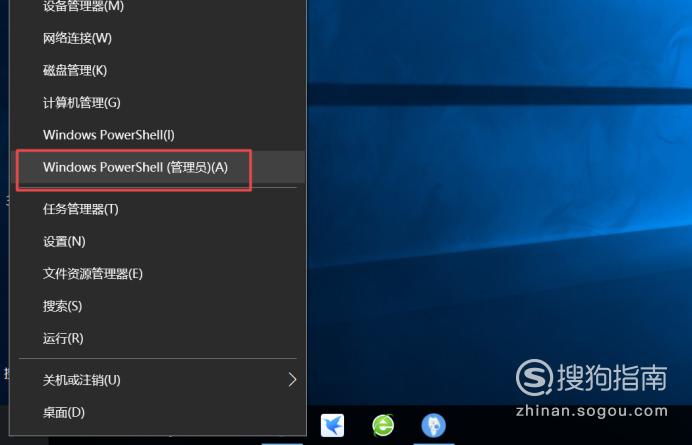692x445 pixels.
Task: Select 网络连接(W) menu entry
Action: pyautogui.click(x=158, y=38)
